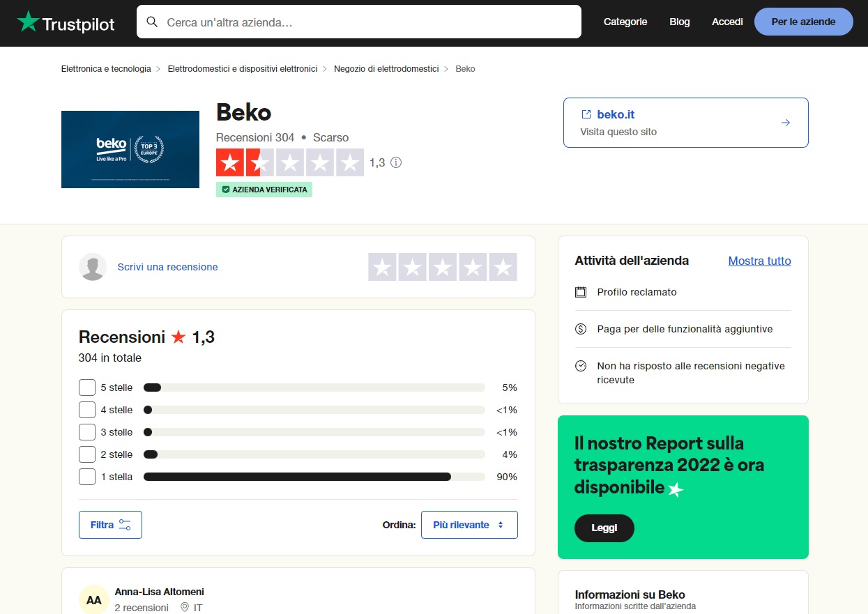The height and width of the screenshot is (614, 868).
Task: Click the 5% value for 5 stelle
Action: click(x=510, y=387)
